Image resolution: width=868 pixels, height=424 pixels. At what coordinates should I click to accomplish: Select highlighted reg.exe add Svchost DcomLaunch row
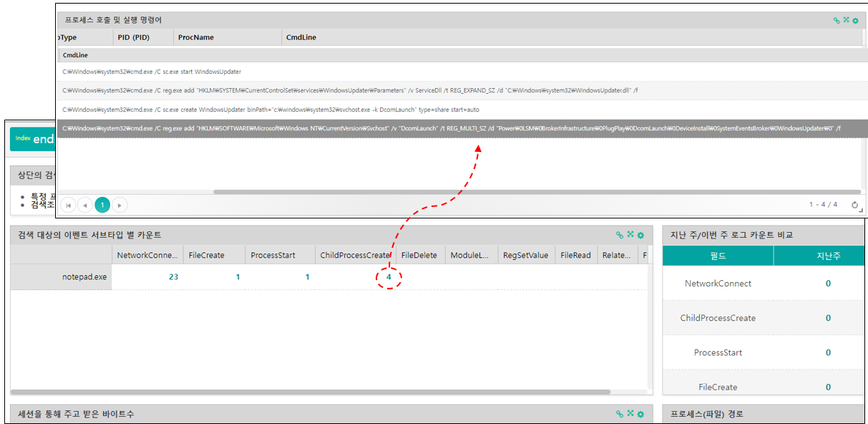click(x=451, y=128)
